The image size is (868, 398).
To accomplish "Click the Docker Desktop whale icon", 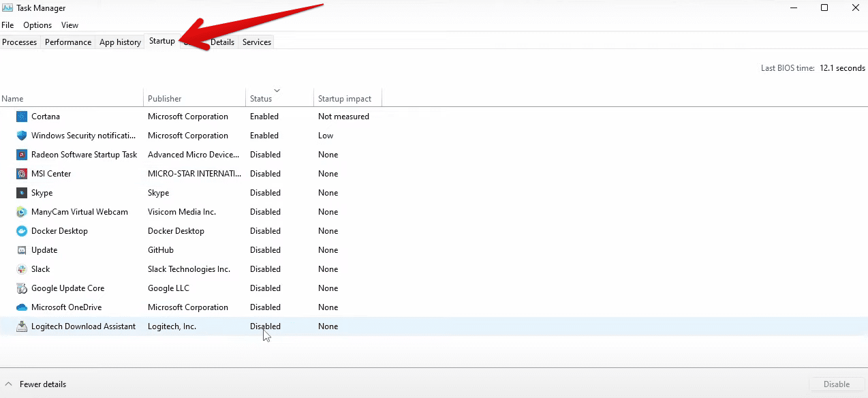I will coord(21,231).
